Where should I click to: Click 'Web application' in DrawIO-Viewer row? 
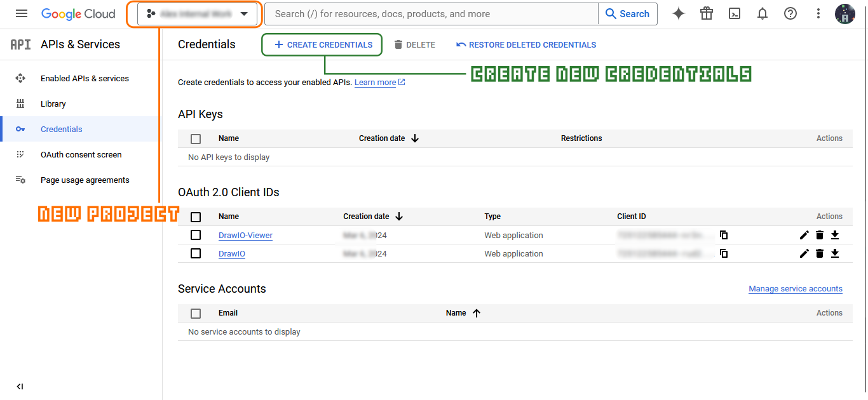pos(513,235)
